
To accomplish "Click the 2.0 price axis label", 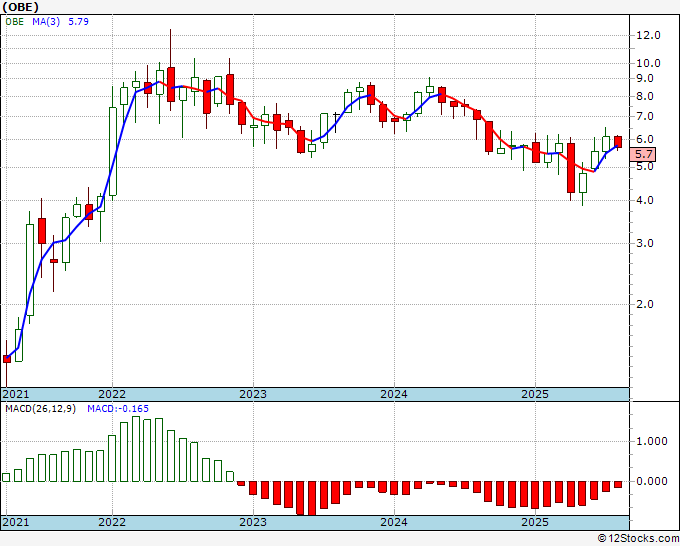I will [645, 304].
